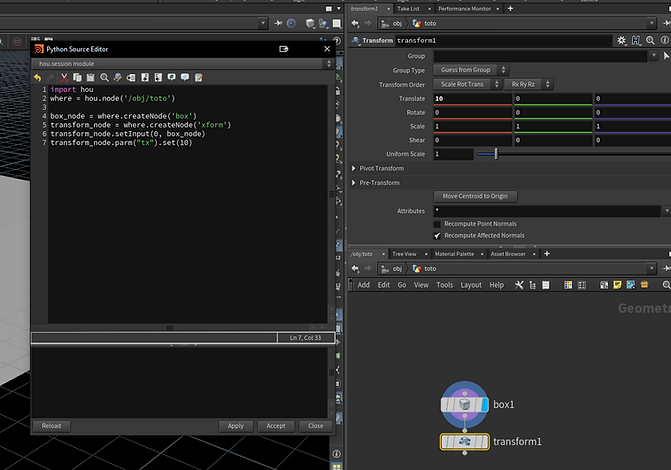Click the Transform operator type icon
This screenshot has height=470, width=671.
[355, 40]
